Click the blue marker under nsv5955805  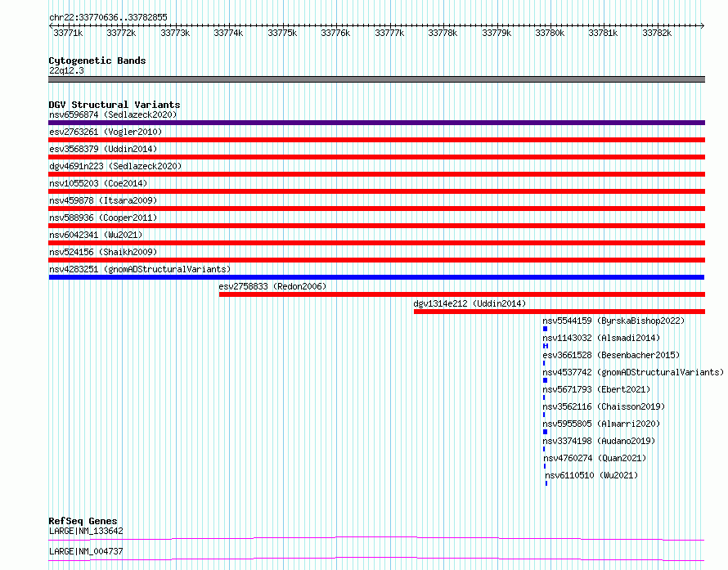point(545,432)
